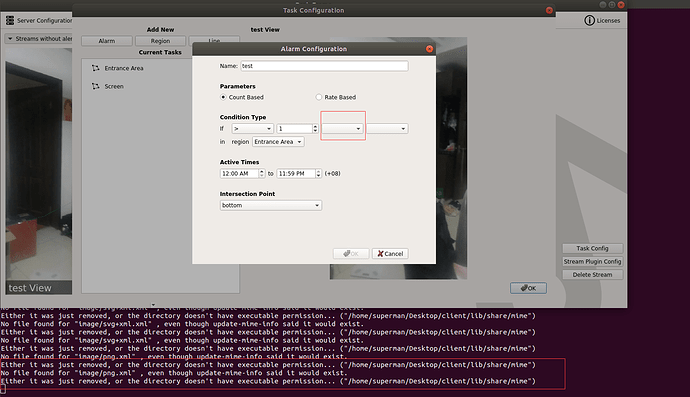Increase the condition count value spinner

click(x=315, y=126)
